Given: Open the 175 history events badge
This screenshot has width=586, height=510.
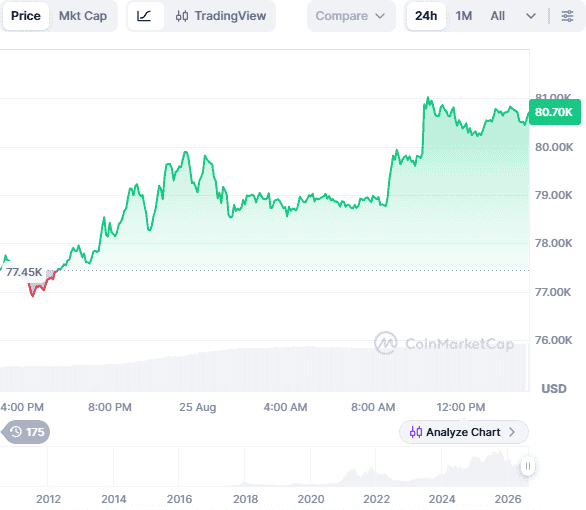Looking at the screenshot, I should (x=26, y=432).
